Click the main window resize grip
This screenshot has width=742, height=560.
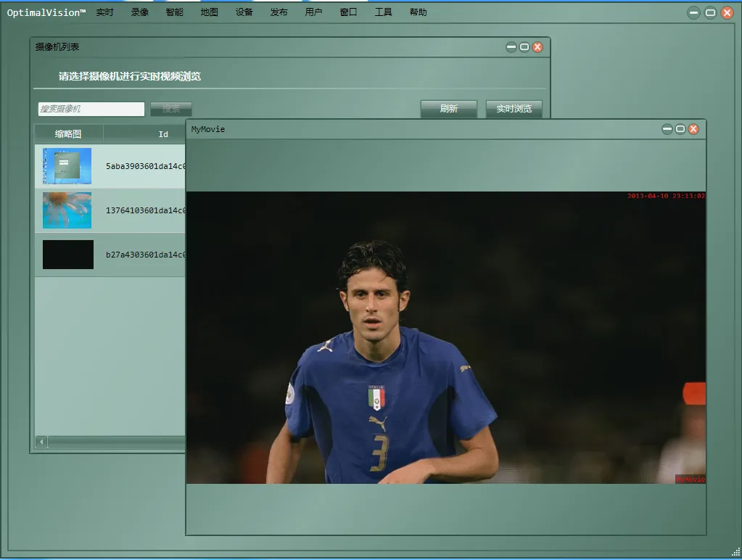click(736, 552)
